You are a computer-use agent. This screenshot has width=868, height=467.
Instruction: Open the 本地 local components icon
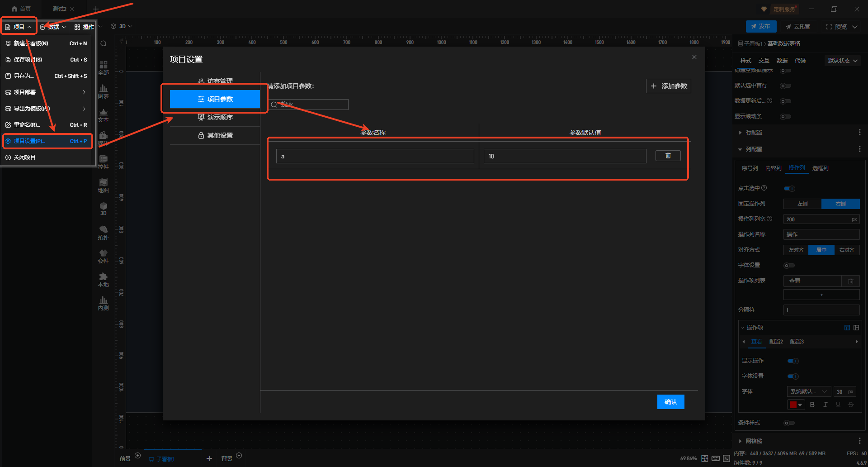[x=103, y=279]
